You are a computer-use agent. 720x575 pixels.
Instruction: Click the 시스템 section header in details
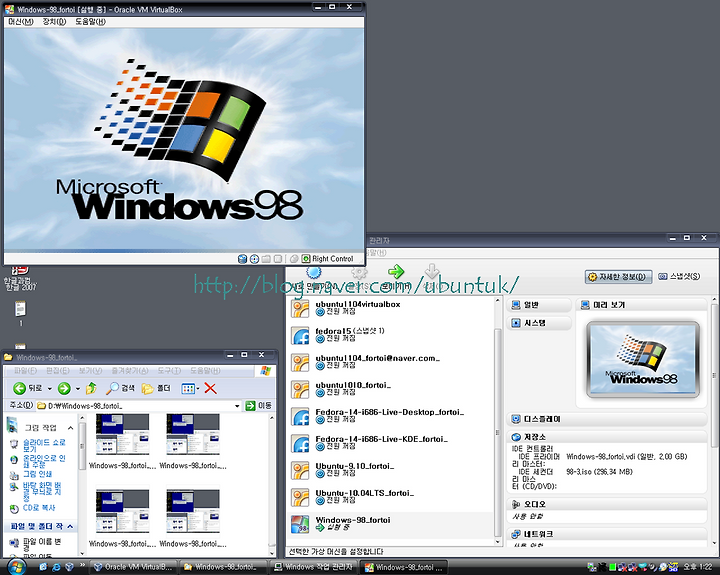click(x=539, y=323)
